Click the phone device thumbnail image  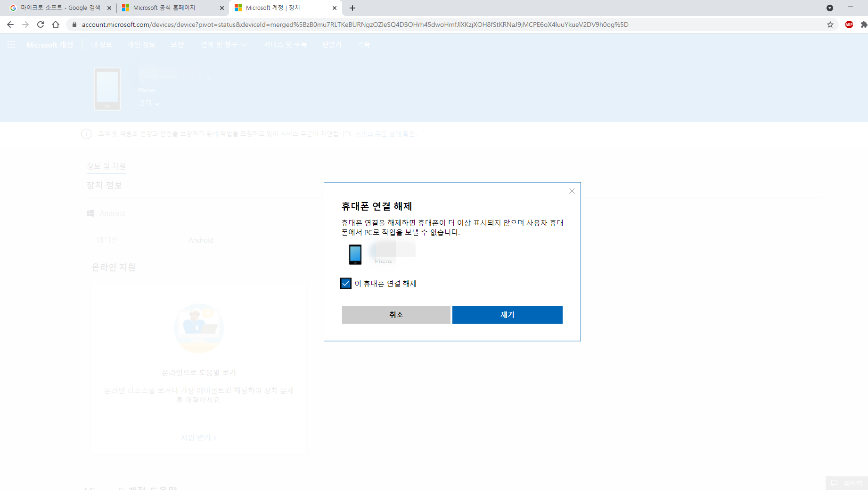(107, 89)
